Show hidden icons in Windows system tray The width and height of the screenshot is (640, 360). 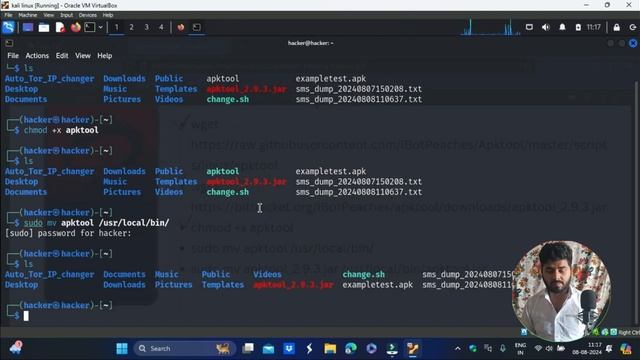coord(458,349)
